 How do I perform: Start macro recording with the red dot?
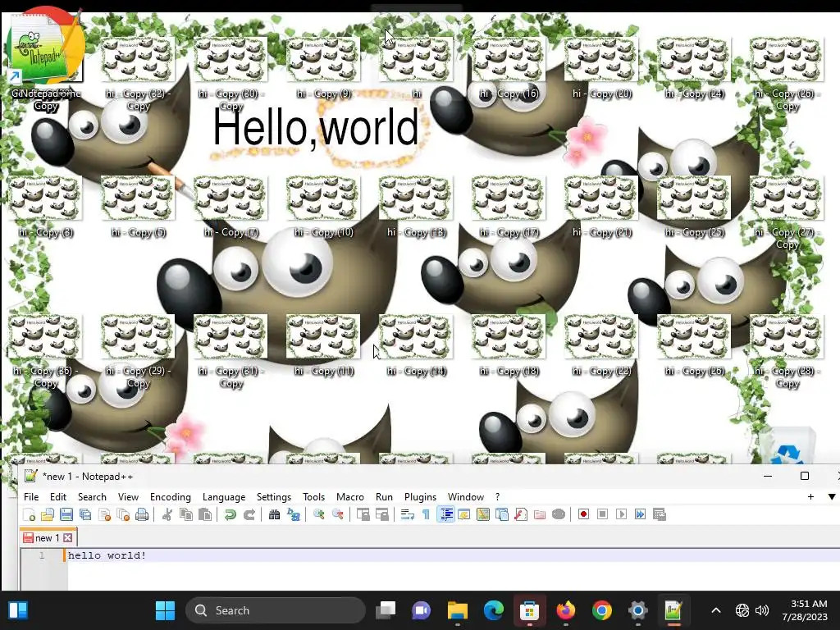(x=583, y=514)
